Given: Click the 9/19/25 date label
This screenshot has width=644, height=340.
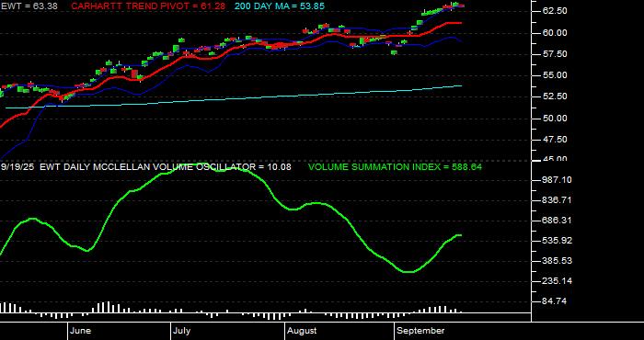Looking at the screenshot, I should coord(17,167).
